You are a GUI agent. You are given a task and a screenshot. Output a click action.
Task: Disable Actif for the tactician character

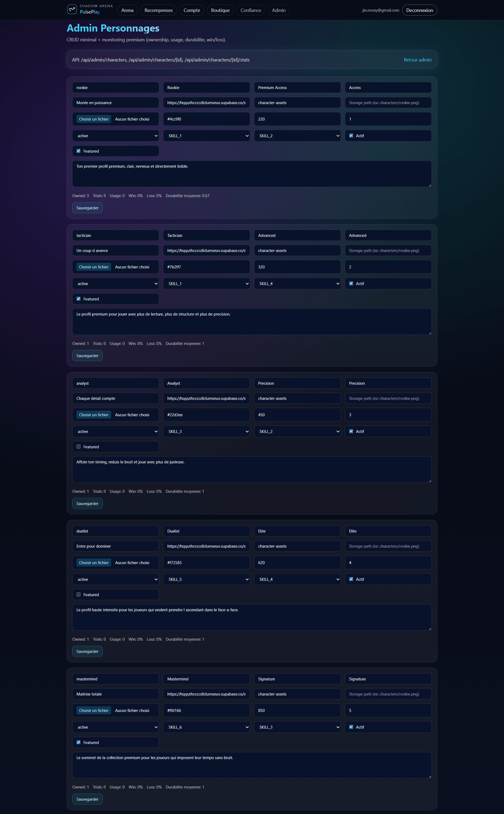point(351,283)
